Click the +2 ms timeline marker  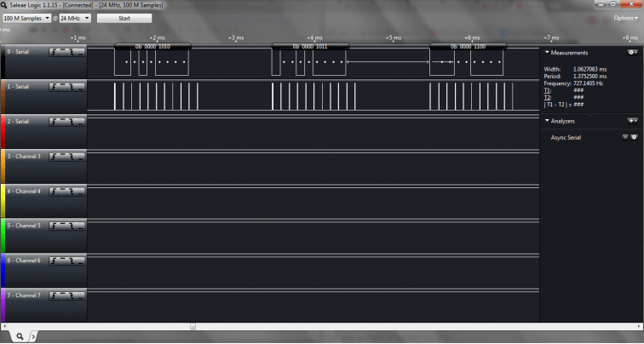tap(158, 37)
